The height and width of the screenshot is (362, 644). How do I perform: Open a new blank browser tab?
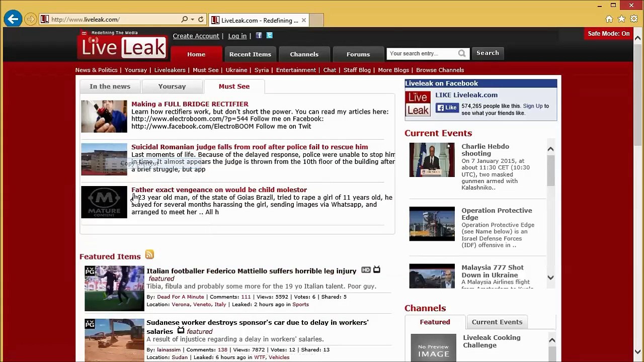coord(316,20)
